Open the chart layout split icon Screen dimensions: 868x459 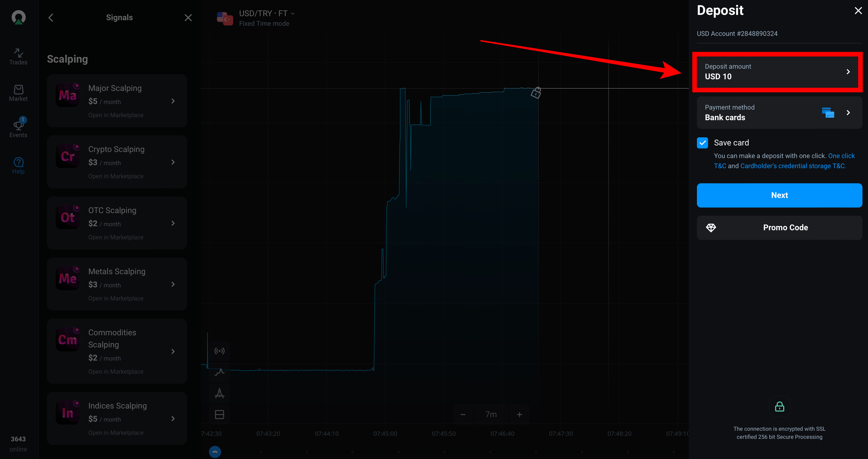[x=219, y=414]
